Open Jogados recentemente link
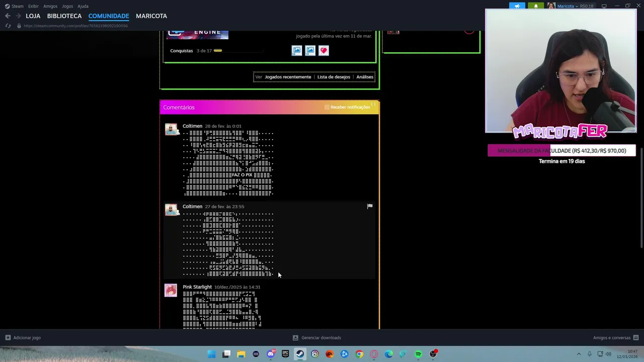The width and height of the screenshot is (644, 362). (288, 77)
